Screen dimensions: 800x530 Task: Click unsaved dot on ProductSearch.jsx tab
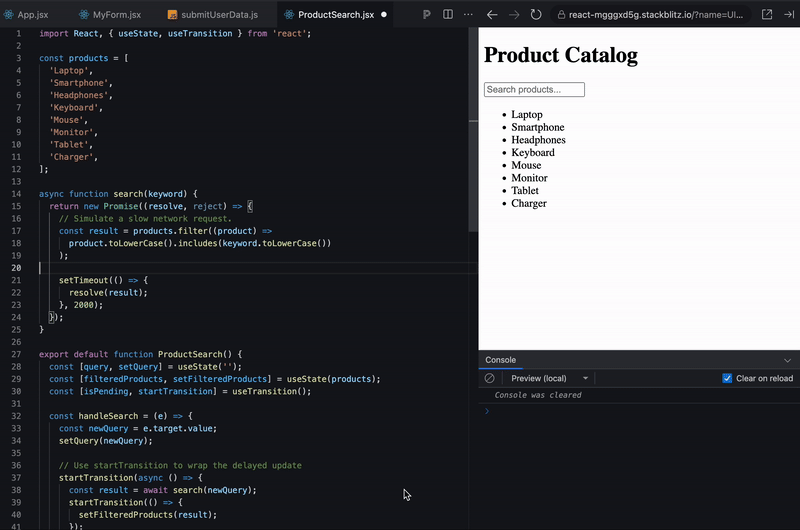click(384, 15)
